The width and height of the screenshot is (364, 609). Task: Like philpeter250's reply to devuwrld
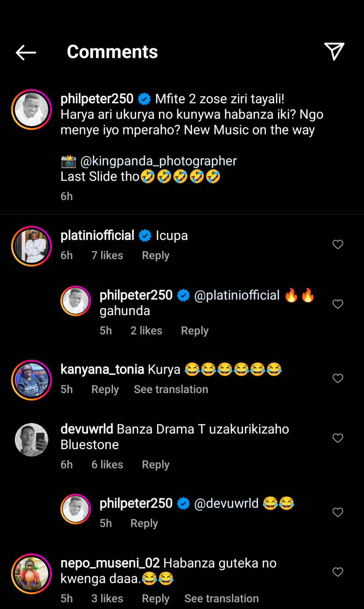pos(338,512)
